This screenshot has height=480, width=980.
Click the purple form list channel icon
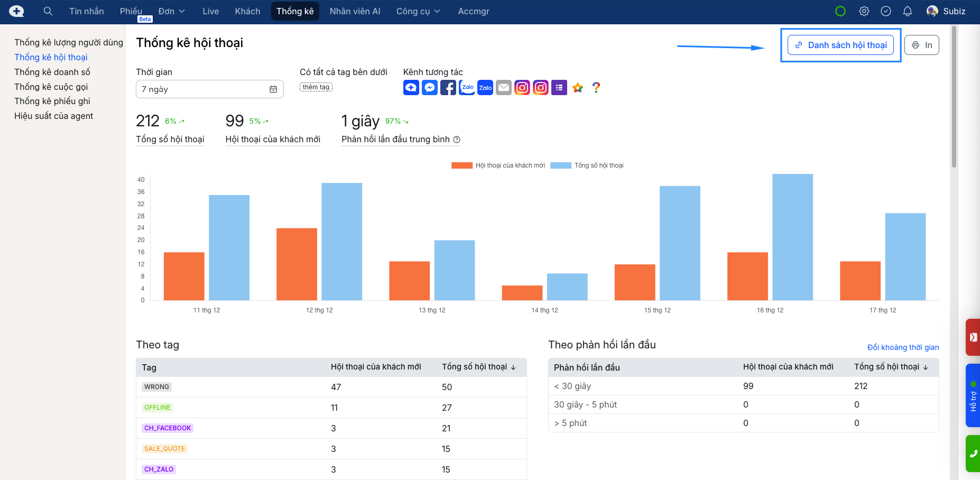tap(559, 88)
